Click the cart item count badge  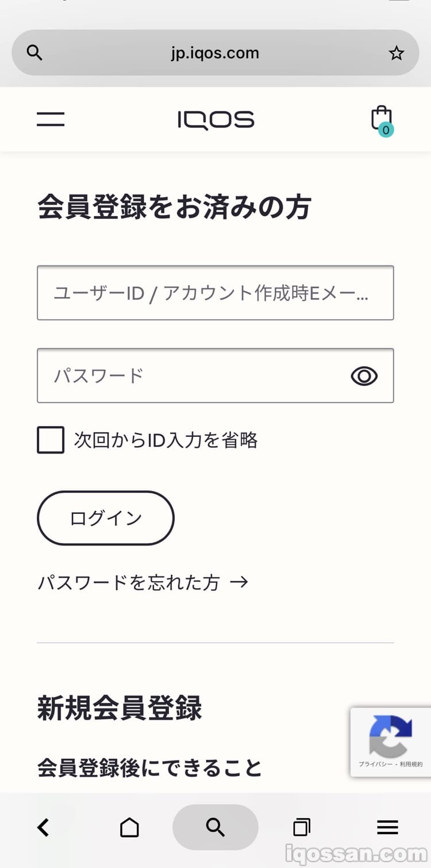point(386,130)
